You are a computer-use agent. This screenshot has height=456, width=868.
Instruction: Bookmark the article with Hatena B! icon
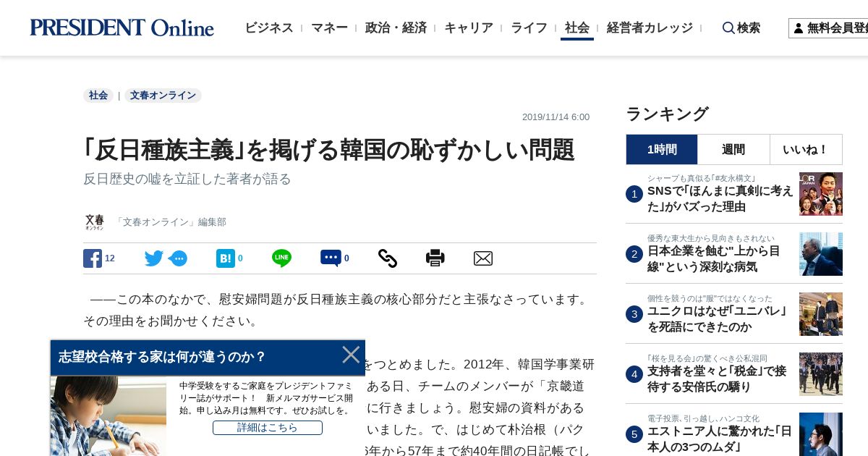[226, 258]
